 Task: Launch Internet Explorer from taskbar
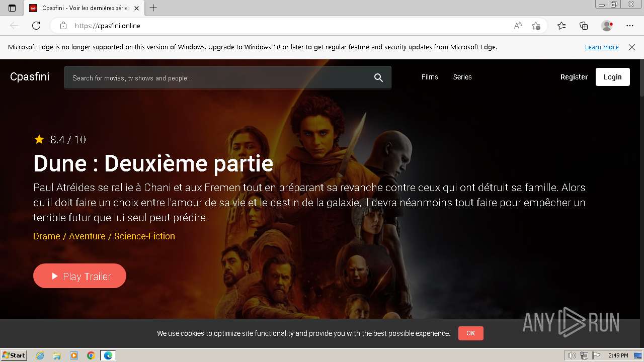click(x=40, y=355)
